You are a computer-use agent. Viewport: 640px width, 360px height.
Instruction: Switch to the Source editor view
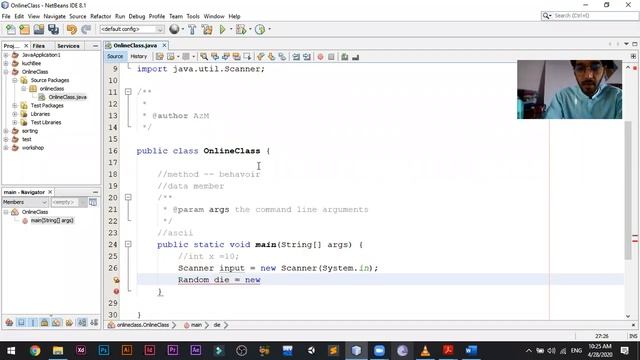pyautogui.click(x=115, y=56)
